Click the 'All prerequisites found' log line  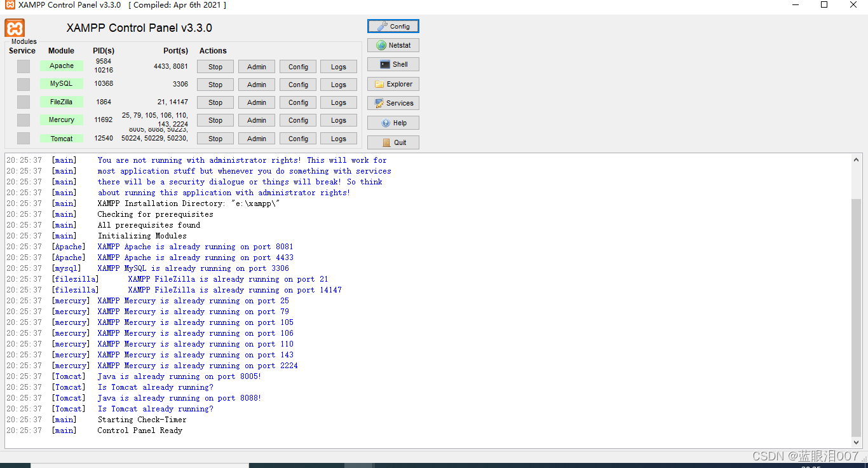(x=149, y=225)
